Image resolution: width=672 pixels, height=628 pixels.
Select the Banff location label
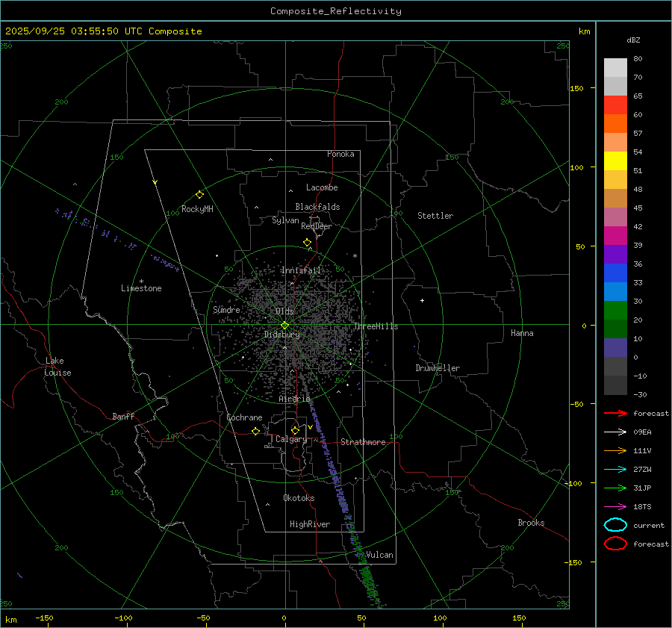click(123, 417)
